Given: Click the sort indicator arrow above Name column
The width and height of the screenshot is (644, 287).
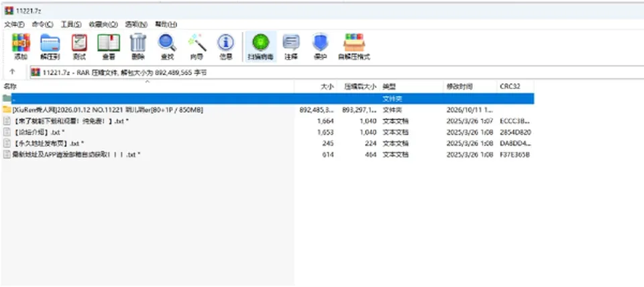Looking at the screenshot, I should tap(148, 82).
